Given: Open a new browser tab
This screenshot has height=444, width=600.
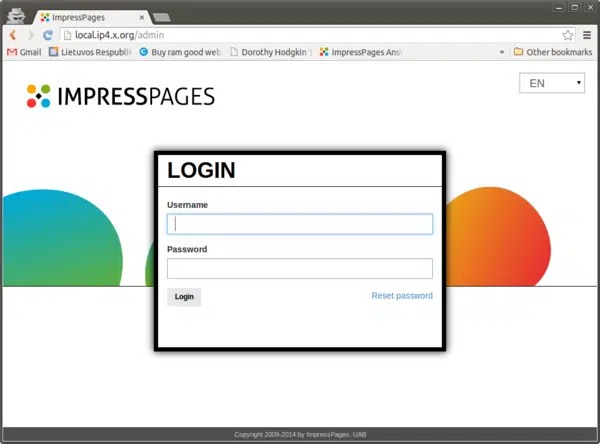Looking at the screenshot, I should [161, 18].
